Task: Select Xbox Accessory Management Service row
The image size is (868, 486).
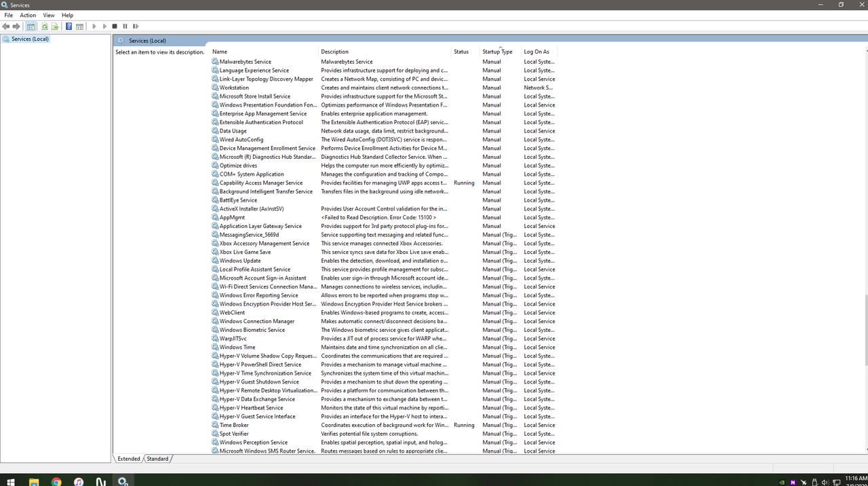Action: [x=384, y=244]
